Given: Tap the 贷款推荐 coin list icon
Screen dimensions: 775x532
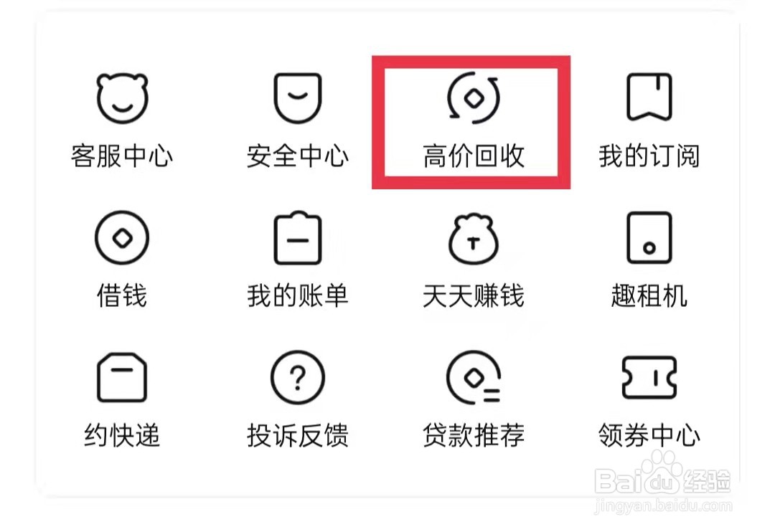Looking at the screenshot, I should 474,377.
